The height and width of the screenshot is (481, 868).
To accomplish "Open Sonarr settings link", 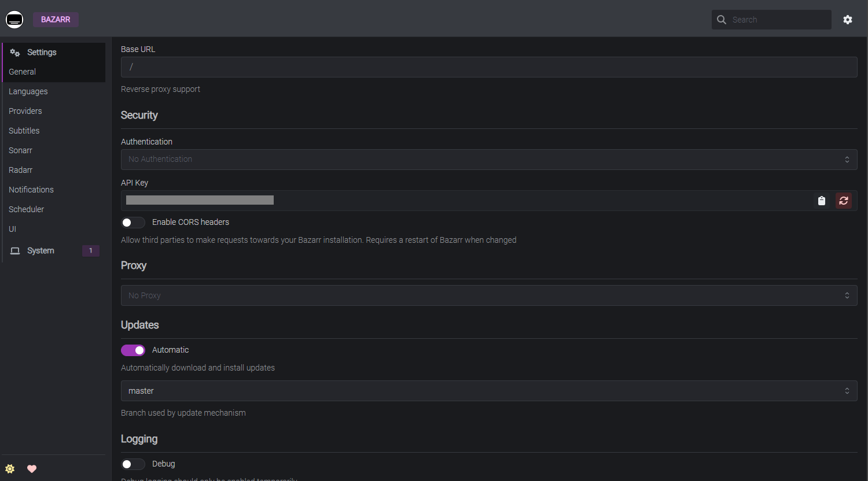I will pos(21,150).
